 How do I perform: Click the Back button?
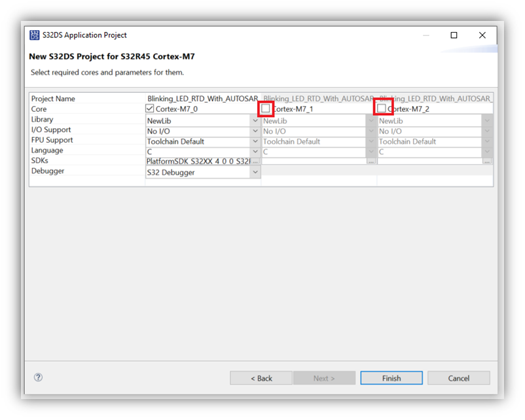click(x=261, y=377)
